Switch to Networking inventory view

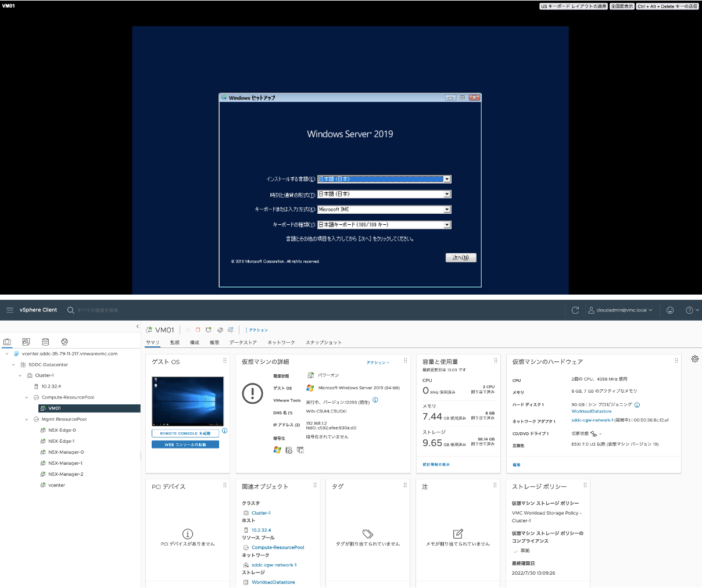coord(65,342)
